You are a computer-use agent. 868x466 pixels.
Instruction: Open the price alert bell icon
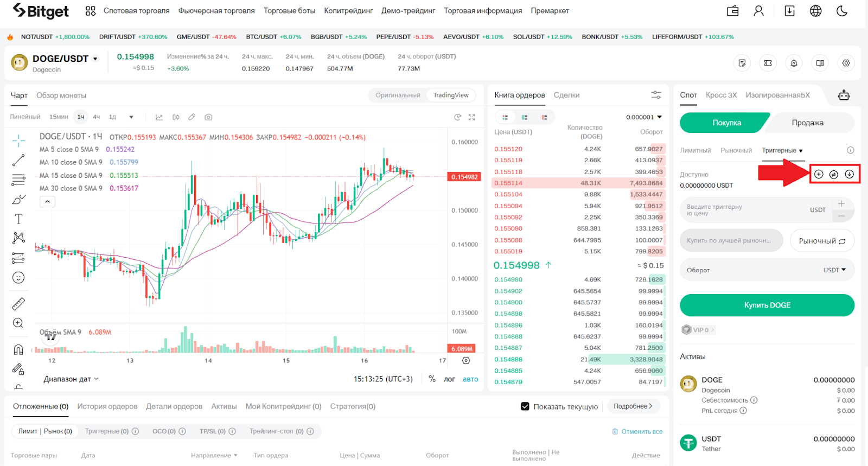pos(794,63)
